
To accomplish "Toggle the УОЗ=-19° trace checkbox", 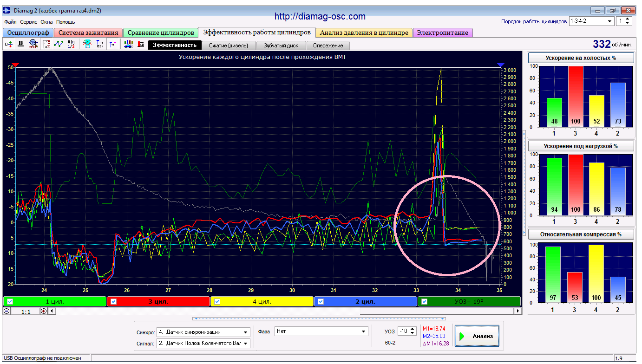I will (425, 301).
